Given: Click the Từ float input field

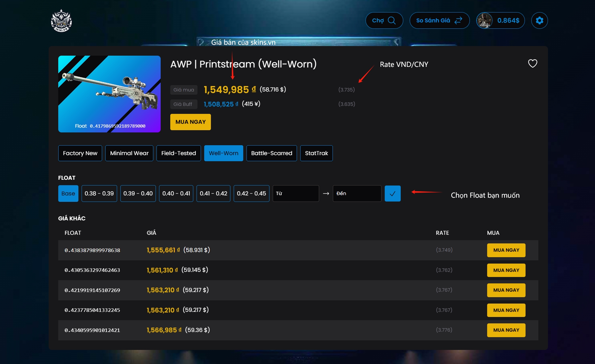Looking at the screenshot, I should (x=295, y=194).
